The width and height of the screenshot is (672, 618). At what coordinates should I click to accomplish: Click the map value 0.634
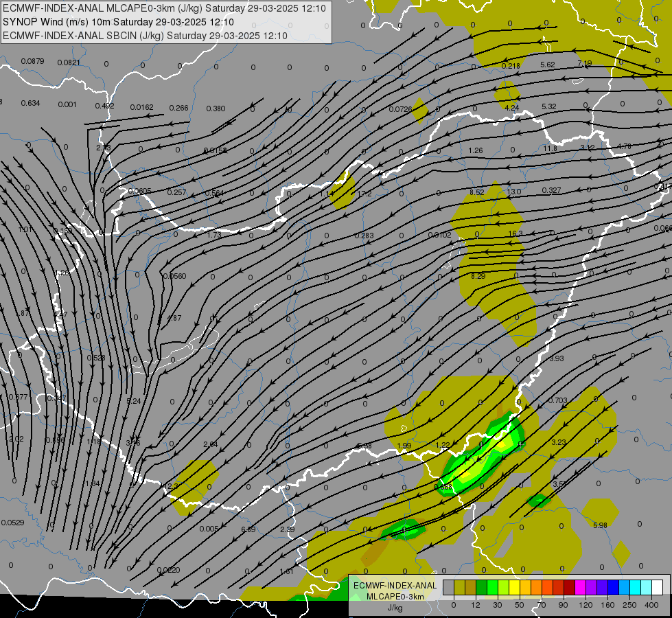30,103
